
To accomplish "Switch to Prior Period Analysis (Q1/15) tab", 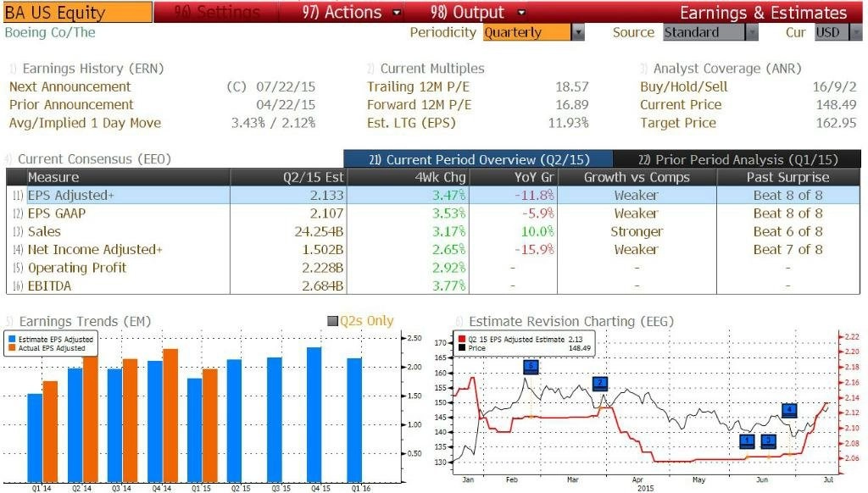I will point(737,159).
